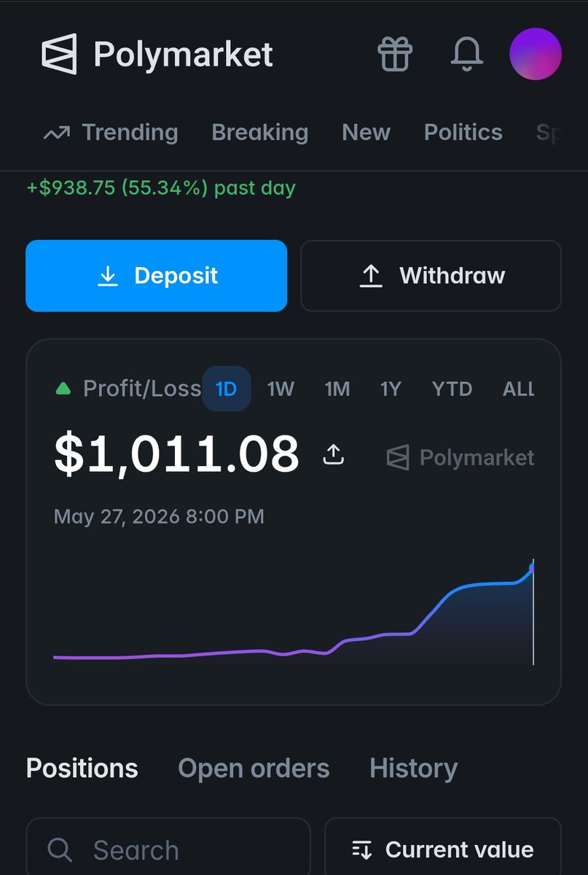Open the gift rewards icon
This screenshot has height=875, width=588.
coord(395,54)
